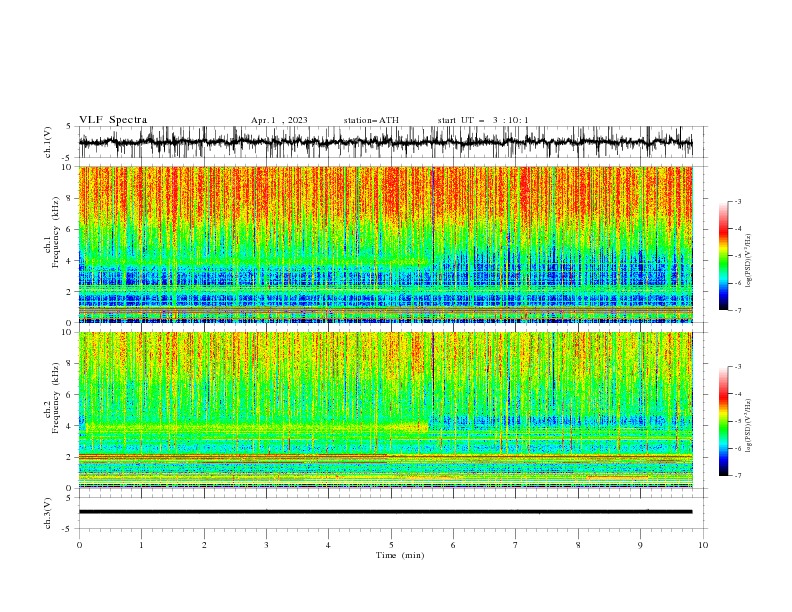Click the "-7" tick on lower colorbar

[x=738, y=476]
